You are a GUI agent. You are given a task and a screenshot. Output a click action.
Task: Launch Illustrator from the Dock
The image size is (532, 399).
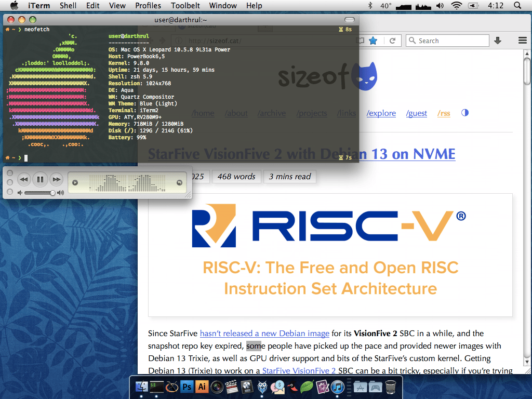202,386
